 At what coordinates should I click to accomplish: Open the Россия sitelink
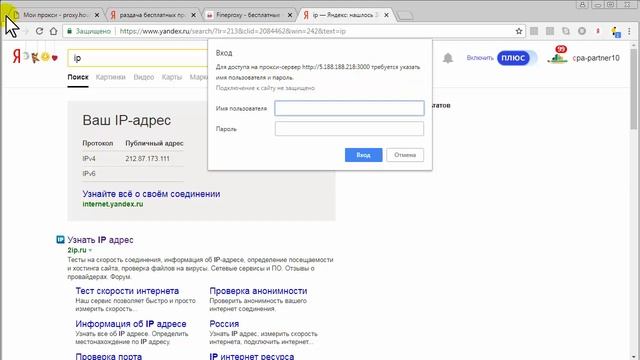[x=224, y=324]
